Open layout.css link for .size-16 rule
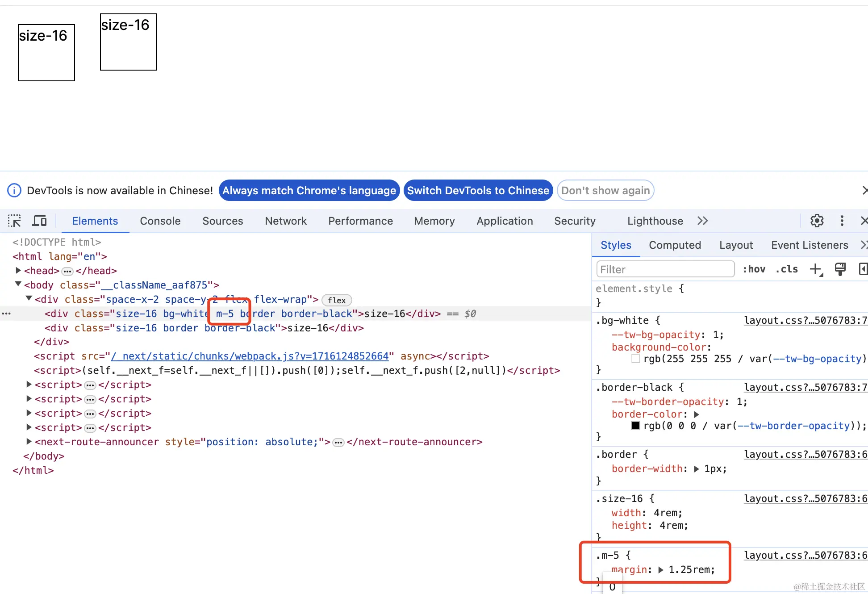The height and width of the screenshot is (594, 868). tap(805, 499)
